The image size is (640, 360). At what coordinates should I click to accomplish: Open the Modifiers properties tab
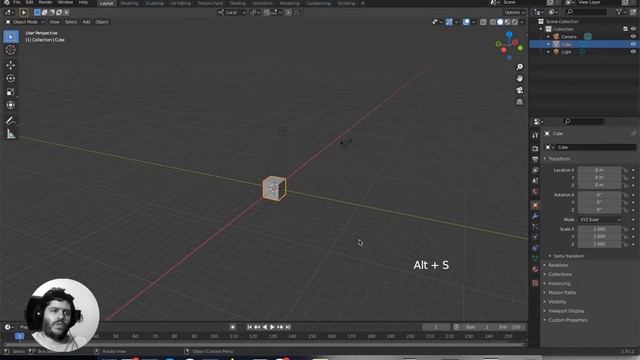535,216
